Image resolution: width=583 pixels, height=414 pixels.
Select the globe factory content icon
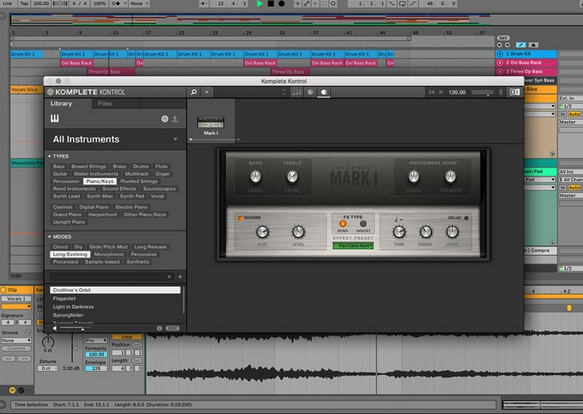[x=165, y=119]
